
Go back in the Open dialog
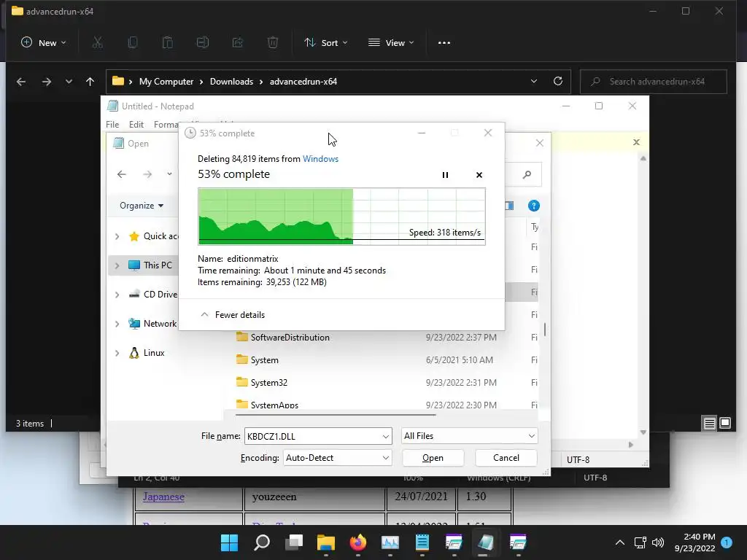pos(122,174)
